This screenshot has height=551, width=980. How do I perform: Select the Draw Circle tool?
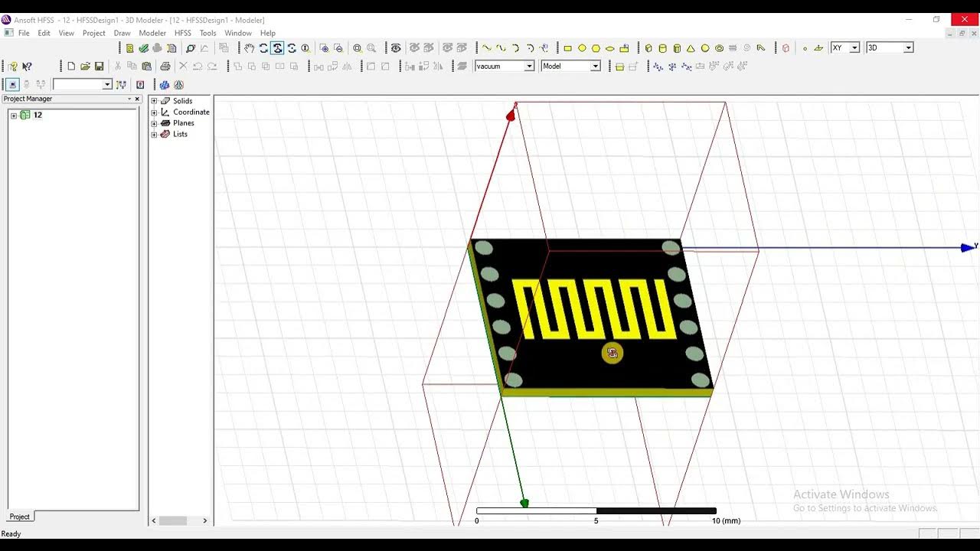pos(582,48)
